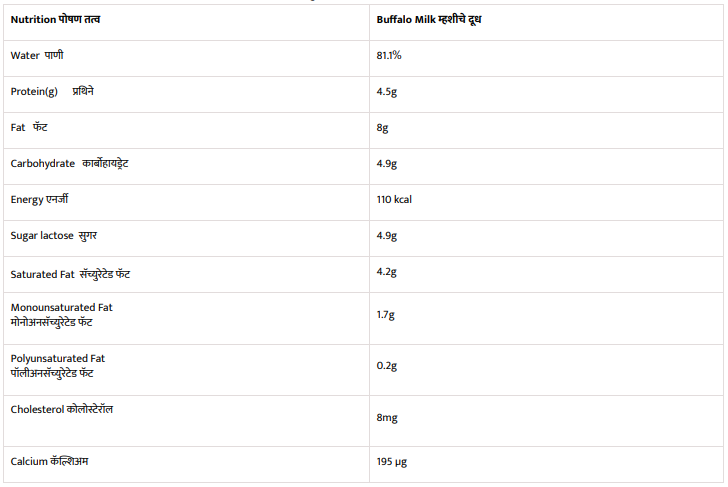Click the 4.5g protein value
Screen dimensions: 728x487
click(x=387, y=92)
